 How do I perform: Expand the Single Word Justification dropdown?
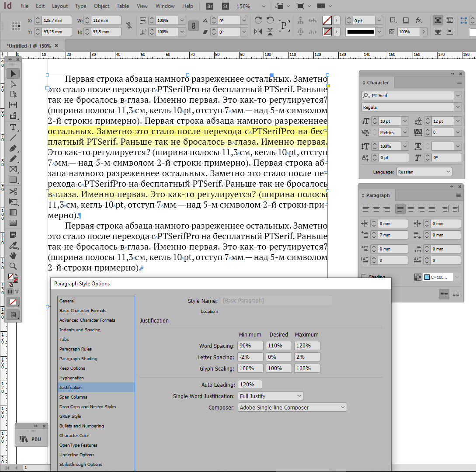click(x=270, y=396)
